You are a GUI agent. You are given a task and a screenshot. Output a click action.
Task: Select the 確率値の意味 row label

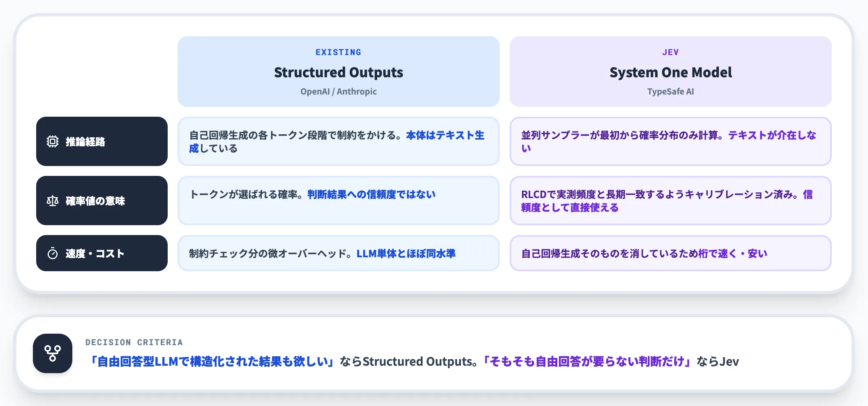click(102, 201)
